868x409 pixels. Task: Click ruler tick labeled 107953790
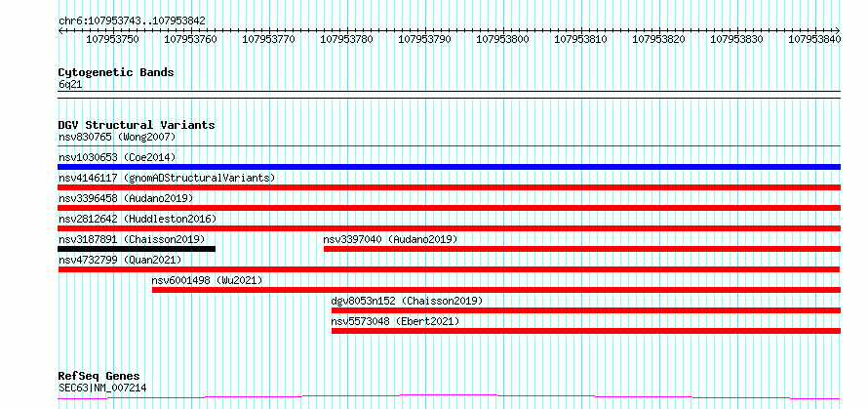click(x=425, y=39)
